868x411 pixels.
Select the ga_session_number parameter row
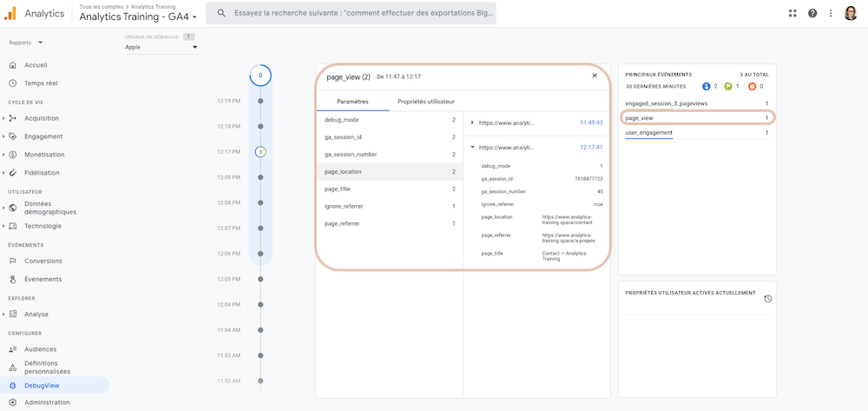(x=390, y=155)
